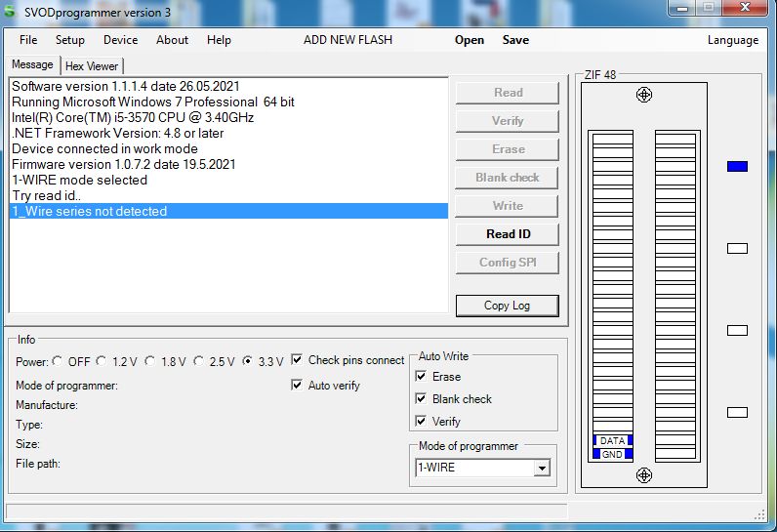The width and height of the screenshot is (777, 532).
Task: Toggle Auto Write Blank check checkbox
Action: (421, 398)
